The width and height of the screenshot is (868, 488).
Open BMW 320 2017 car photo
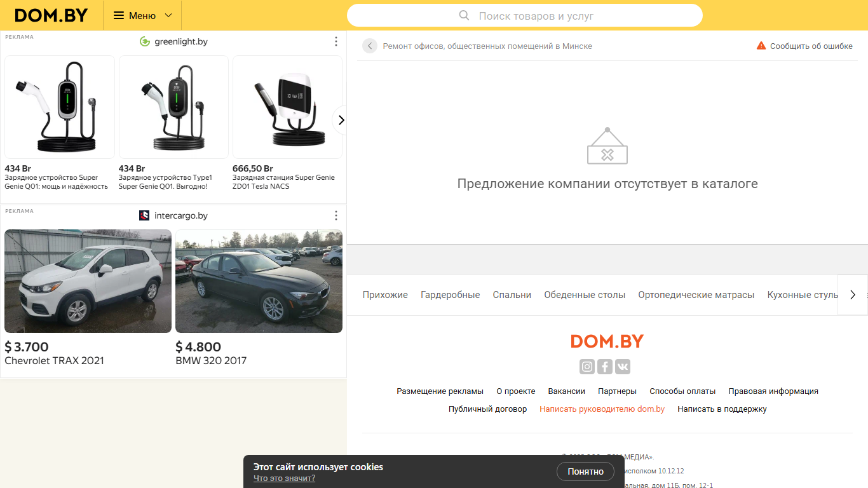coord(259,281)
